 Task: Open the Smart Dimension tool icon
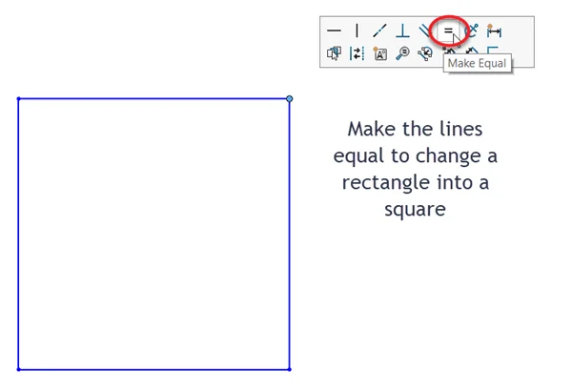(494, 31)
